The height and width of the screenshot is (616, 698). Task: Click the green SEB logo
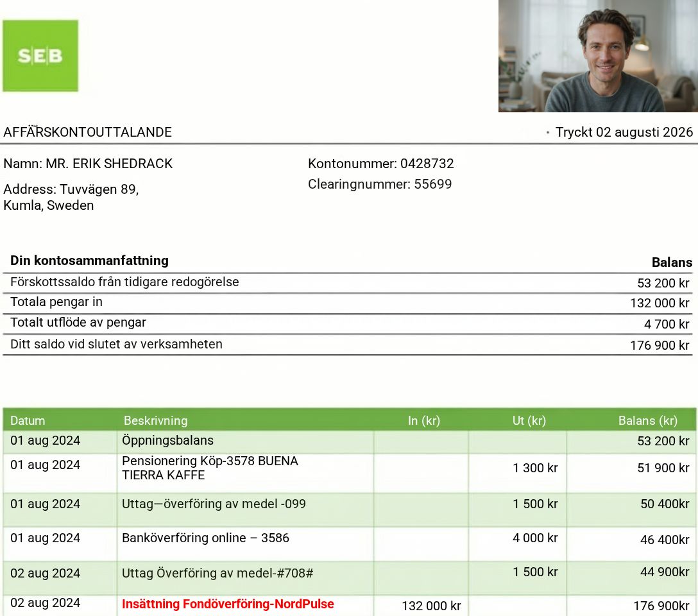pyautogui.click(x=40, y=56)
